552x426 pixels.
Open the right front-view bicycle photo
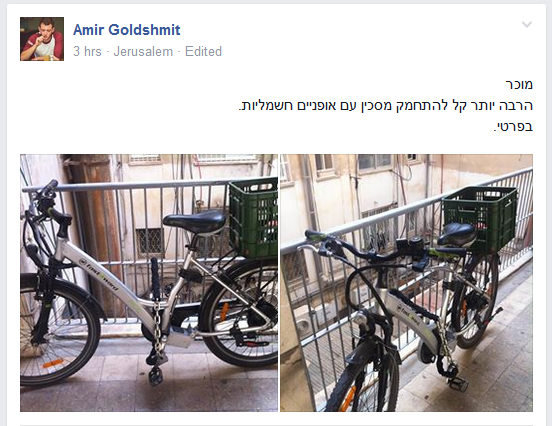pyautogui.click(x=406, y=283)
